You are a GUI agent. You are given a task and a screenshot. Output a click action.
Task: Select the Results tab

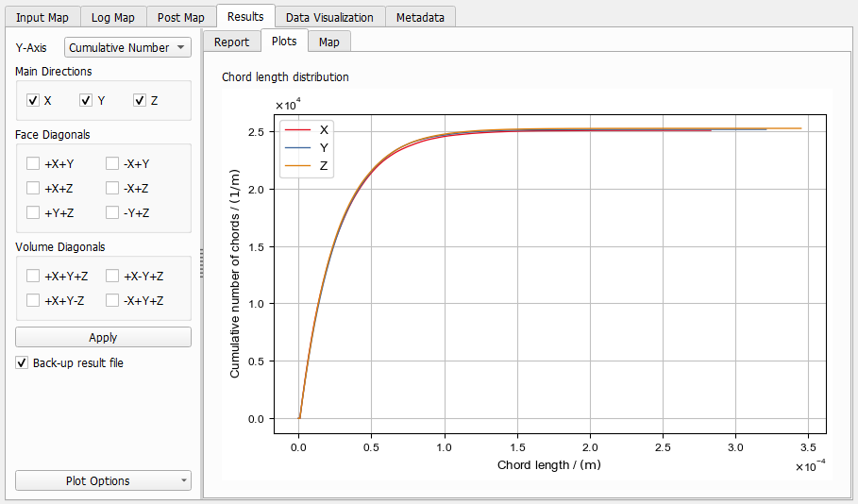(245, 16)
